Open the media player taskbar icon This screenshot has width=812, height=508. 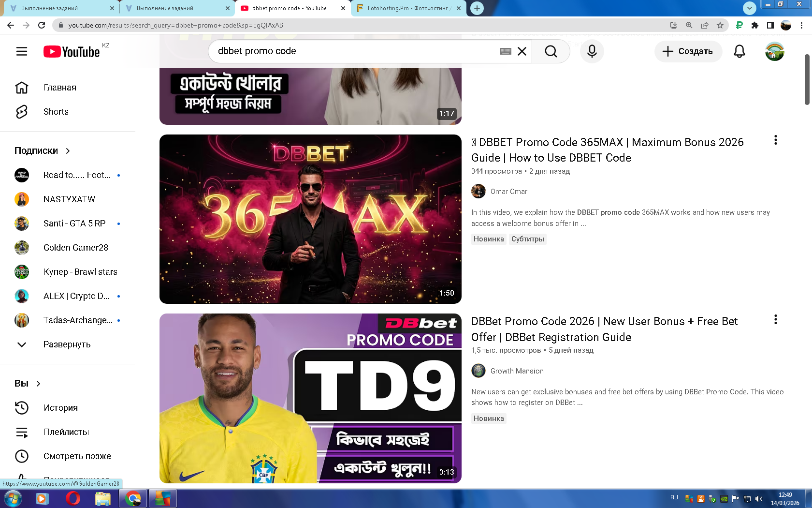tap(43, 498)
